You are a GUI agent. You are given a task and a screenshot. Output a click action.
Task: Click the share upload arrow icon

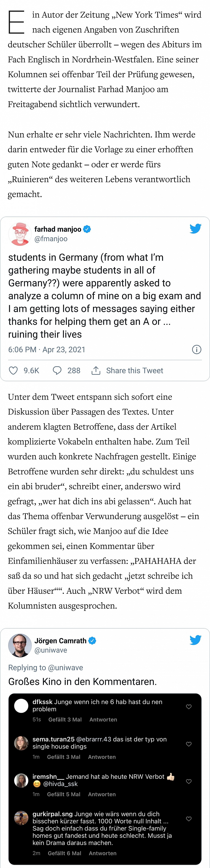point(96,371)
